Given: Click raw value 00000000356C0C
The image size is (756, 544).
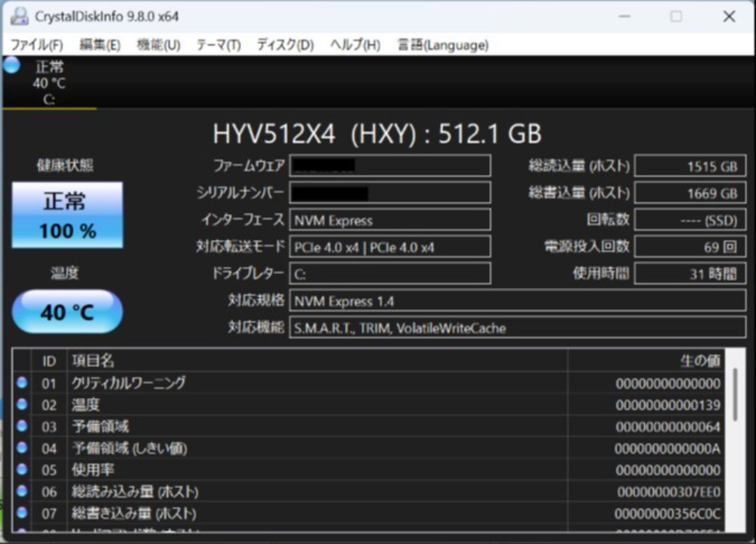Looking at the screenshot, I should 668,514.
